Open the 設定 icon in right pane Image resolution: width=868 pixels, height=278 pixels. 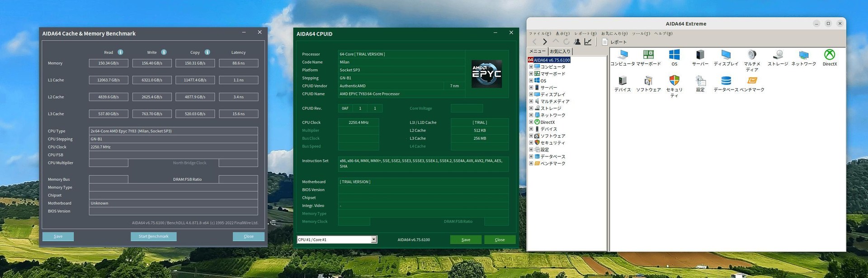(700, 80)
